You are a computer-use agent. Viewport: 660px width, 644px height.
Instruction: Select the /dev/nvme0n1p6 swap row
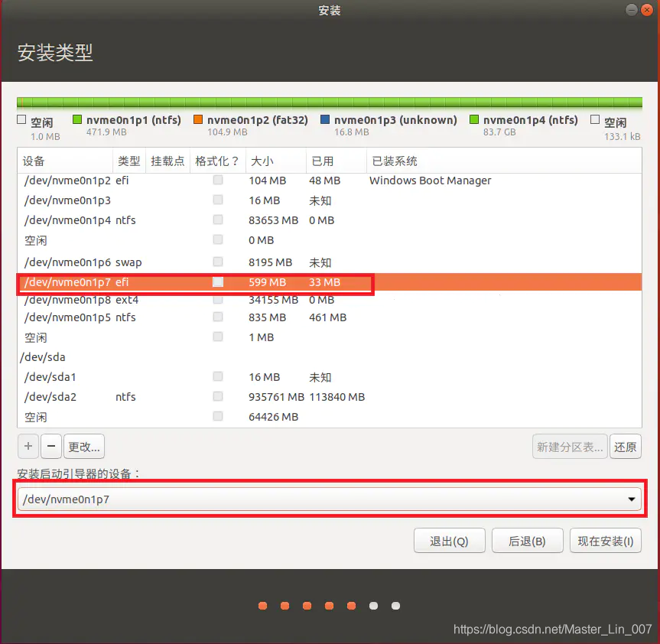pyautogui.click(x=92, y=261)
